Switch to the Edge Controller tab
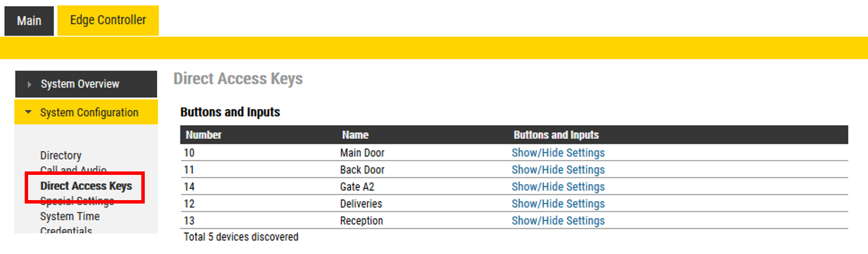The width and height of the screenshot is (868, 254). tap(108, 20)
